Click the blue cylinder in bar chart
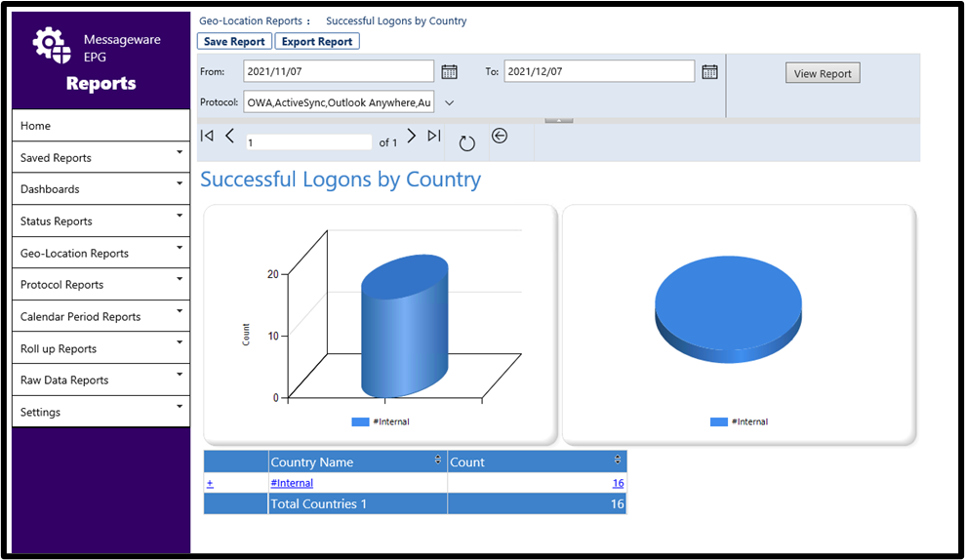 coord(404,326)
